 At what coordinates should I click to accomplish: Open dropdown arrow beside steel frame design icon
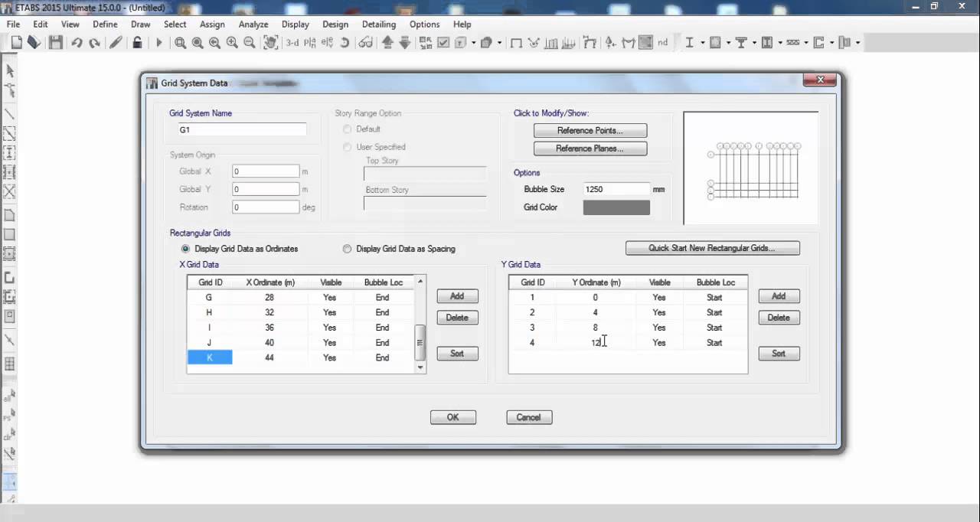click(x=703, y=43)
